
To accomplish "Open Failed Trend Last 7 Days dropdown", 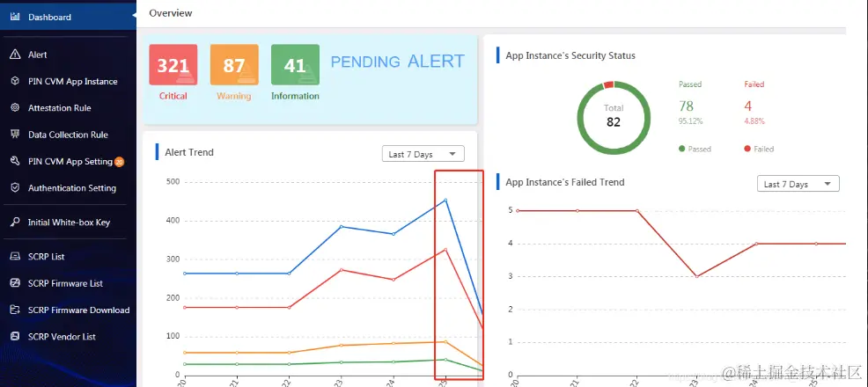I will click(798, 184).
